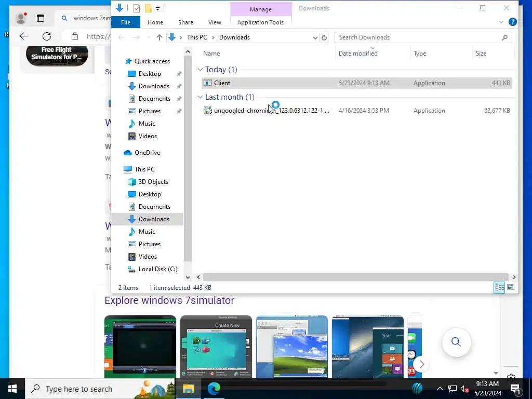Open Videos under This PC
Image resolution: width=532 pixels, height=399 pixels.
pyautogui.click(x=148, y=257)
